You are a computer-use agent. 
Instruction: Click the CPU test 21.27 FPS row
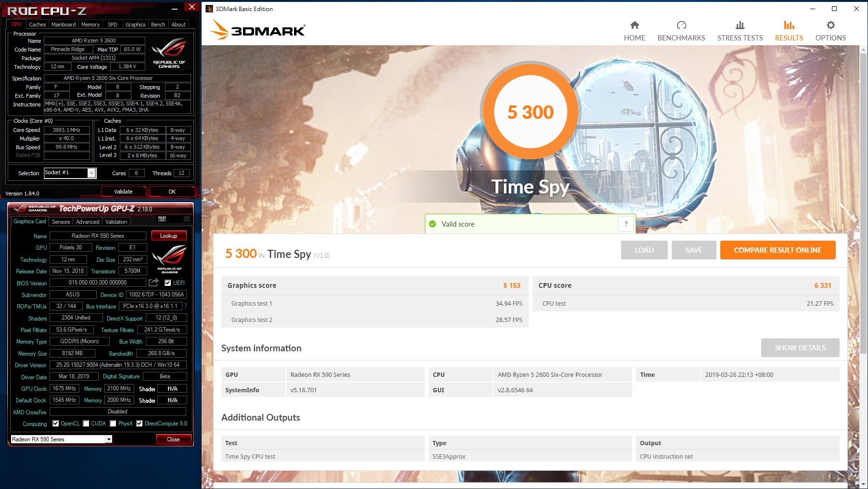(686, 303)
